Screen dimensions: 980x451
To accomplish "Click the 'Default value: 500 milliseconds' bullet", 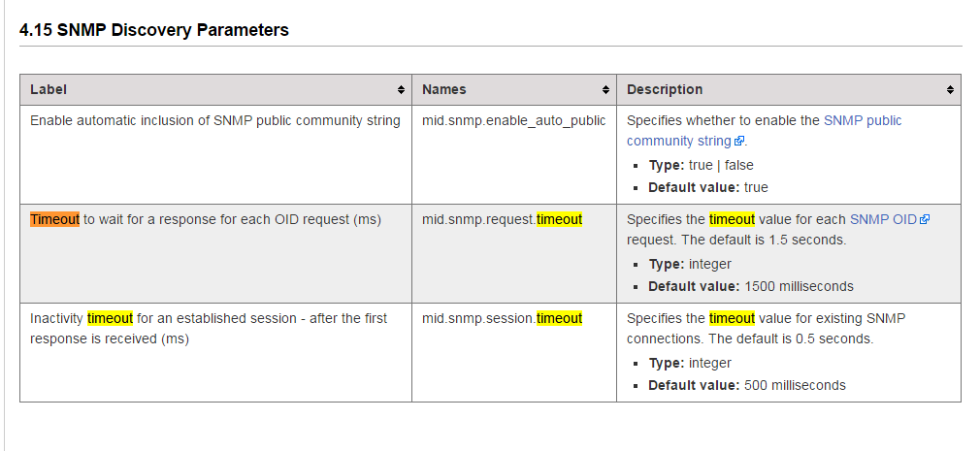I will [746, 385].
